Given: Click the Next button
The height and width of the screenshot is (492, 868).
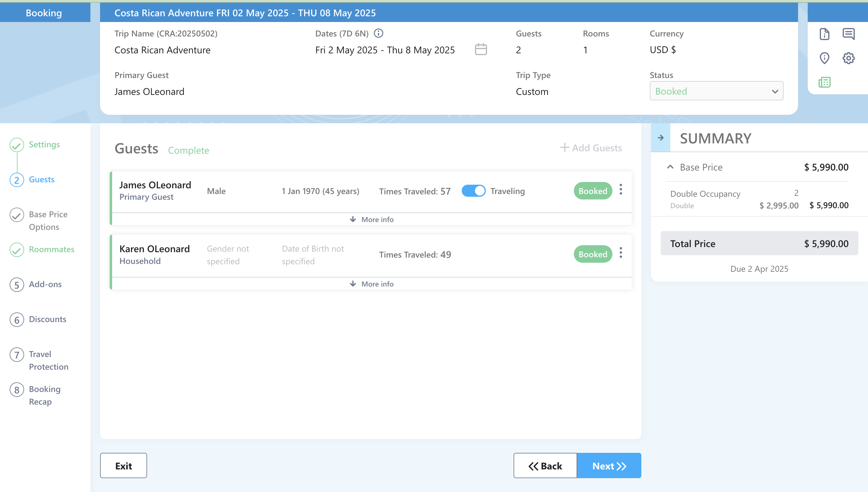Looking at the screenshot, I should (x=609, y=466).
